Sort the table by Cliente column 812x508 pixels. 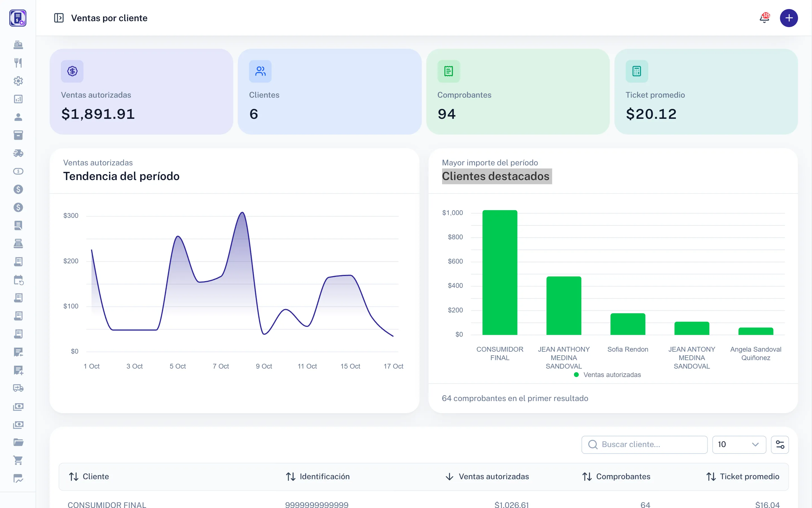(x=89, y=476)
